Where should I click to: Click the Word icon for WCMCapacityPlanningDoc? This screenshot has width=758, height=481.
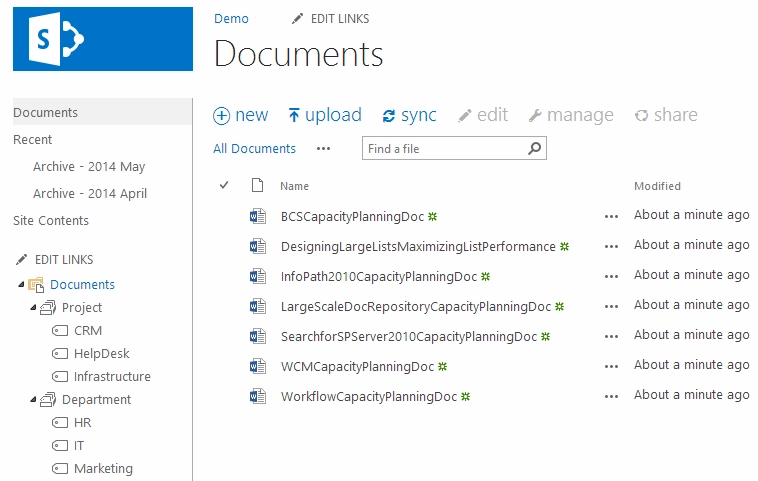point(258,366)
